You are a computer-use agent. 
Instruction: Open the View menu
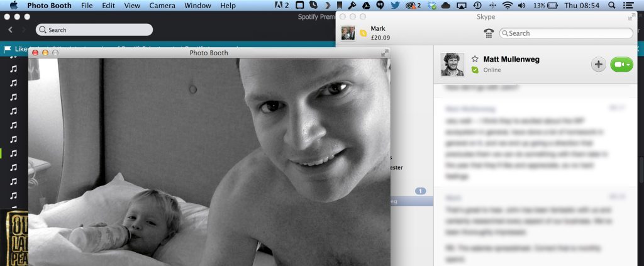tap(132, 5)
